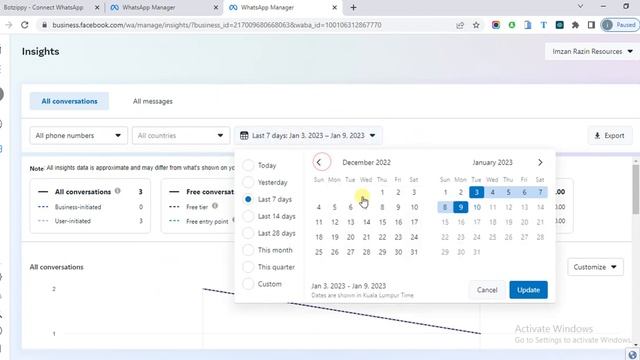The width and height of the screenshot is (640, 360).
Task: Click the page vertical scrollbar
Action: pos(636,188)
